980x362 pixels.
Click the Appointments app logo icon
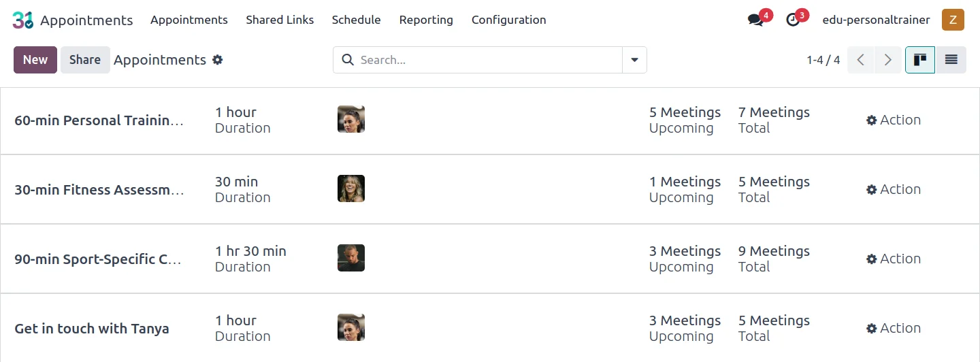click(22, 20)
